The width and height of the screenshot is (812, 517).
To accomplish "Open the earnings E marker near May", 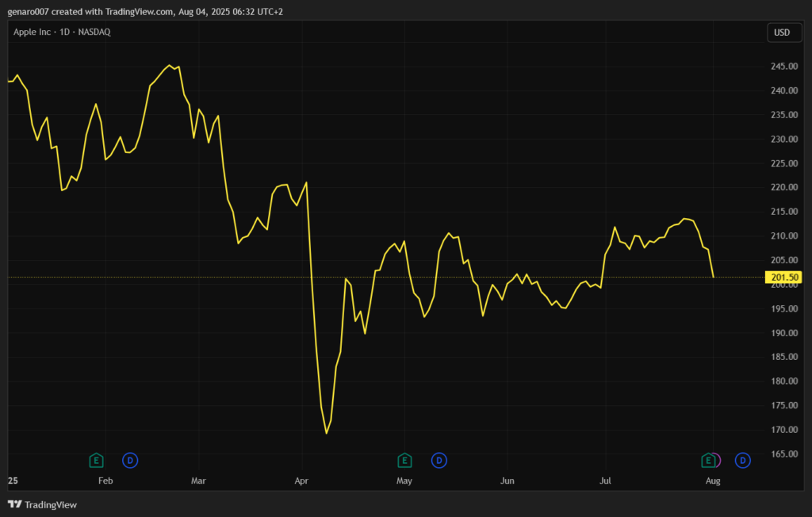I will (x=404, y=460).
